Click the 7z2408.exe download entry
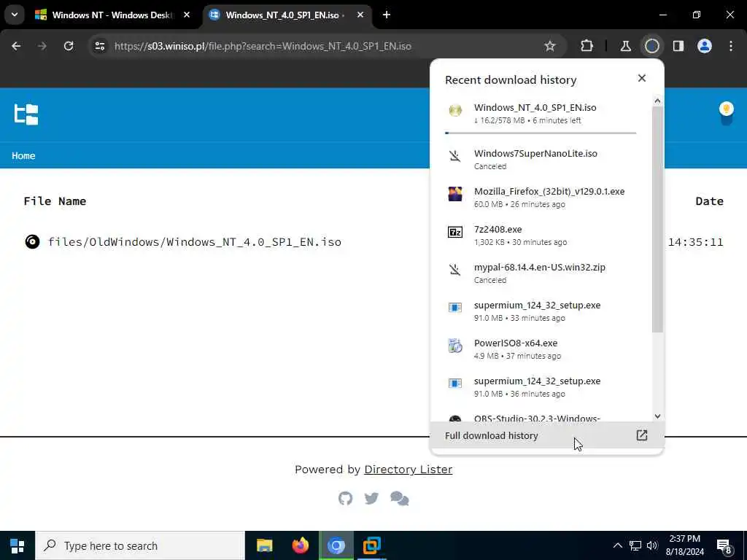 [541, 236]
